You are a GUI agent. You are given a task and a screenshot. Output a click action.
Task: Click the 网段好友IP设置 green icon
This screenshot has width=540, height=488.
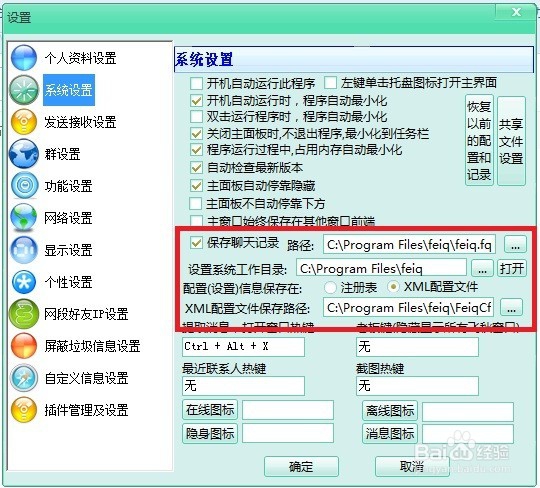pos(23,314)
